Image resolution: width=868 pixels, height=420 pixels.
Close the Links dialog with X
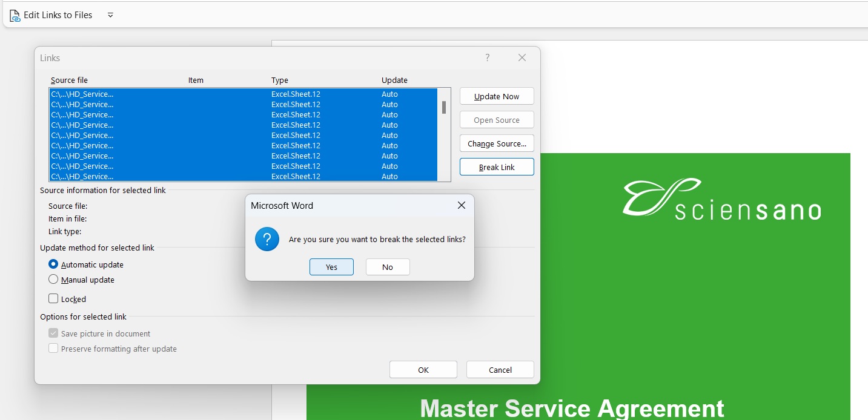click(x=522, y=58)
